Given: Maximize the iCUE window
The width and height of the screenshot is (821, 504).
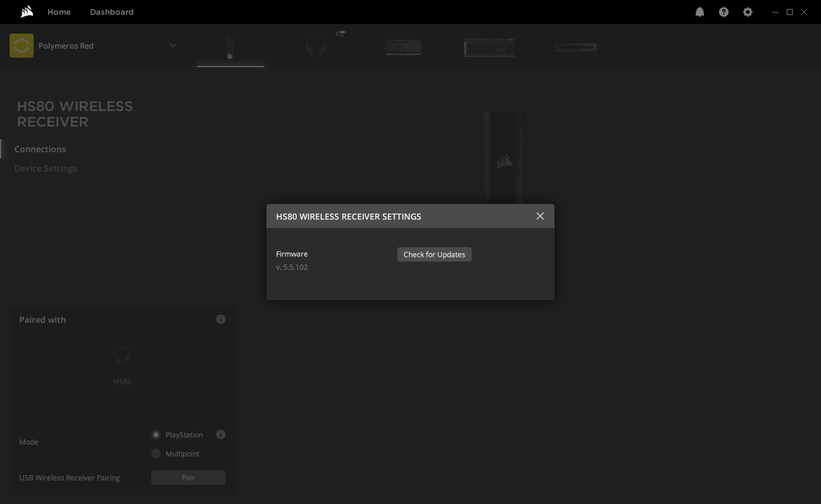Looking at the screenshot, I should pos(790,12).
